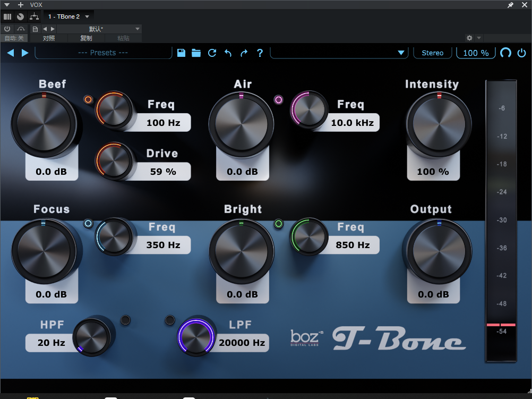Click the Beef Freq 100 Hz value field
Screen dimensions: 532x399
(163, 123)
